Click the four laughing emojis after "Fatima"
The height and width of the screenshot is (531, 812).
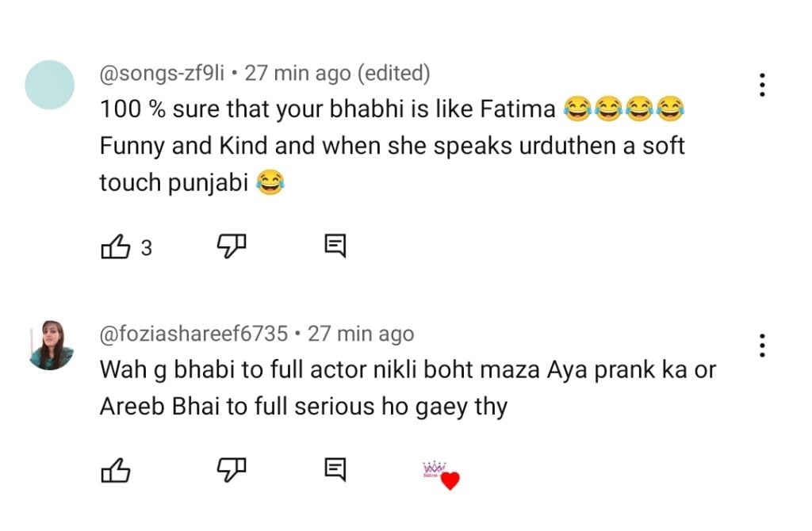[x=623, y=109]
